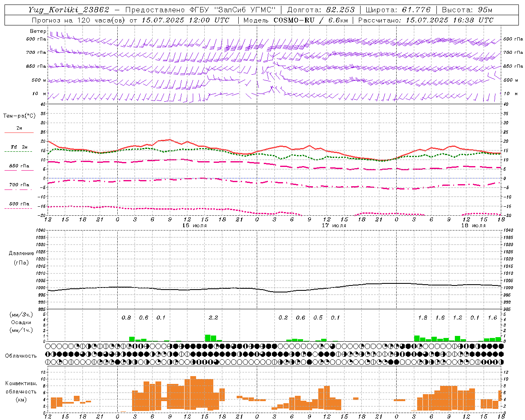Click the 700 гПа dash-dot temperature legend entry
Viewport: 525px width, 420px height.
tap(18, 186)
